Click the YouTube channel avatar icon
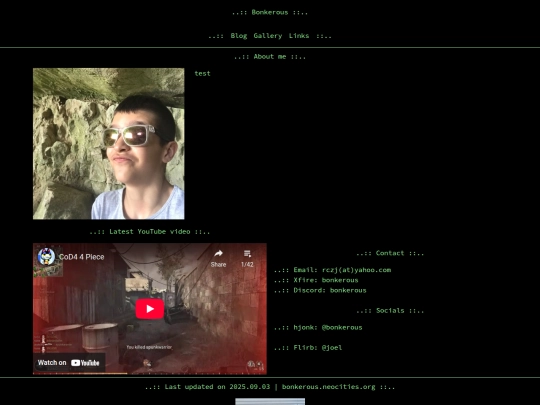Image resolution: width=540 pixels, height=405 pixels. 46,257
